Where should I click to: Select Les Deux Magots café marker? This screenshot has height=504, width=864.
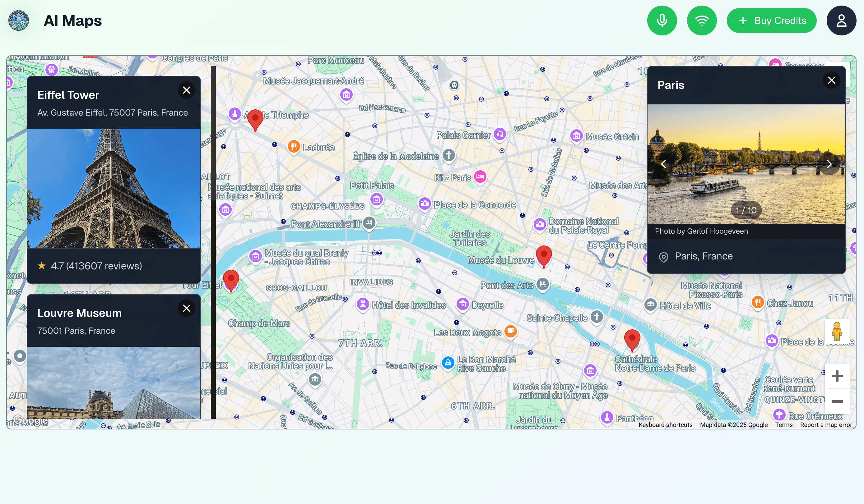pos(510,331)
